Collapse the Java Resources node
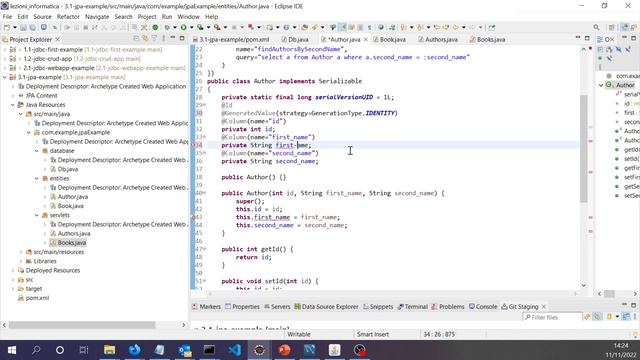 [x=13, y=105]
